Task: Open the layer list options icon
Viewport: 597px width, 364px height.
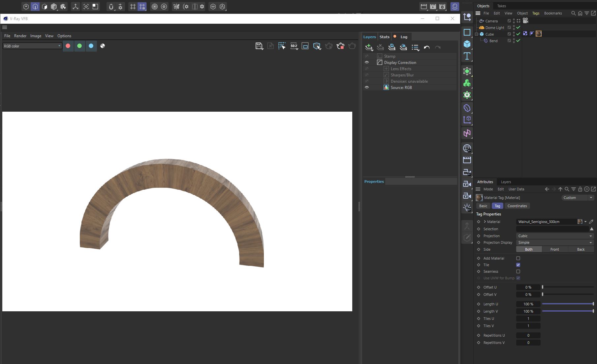Action: coord(415,47)
